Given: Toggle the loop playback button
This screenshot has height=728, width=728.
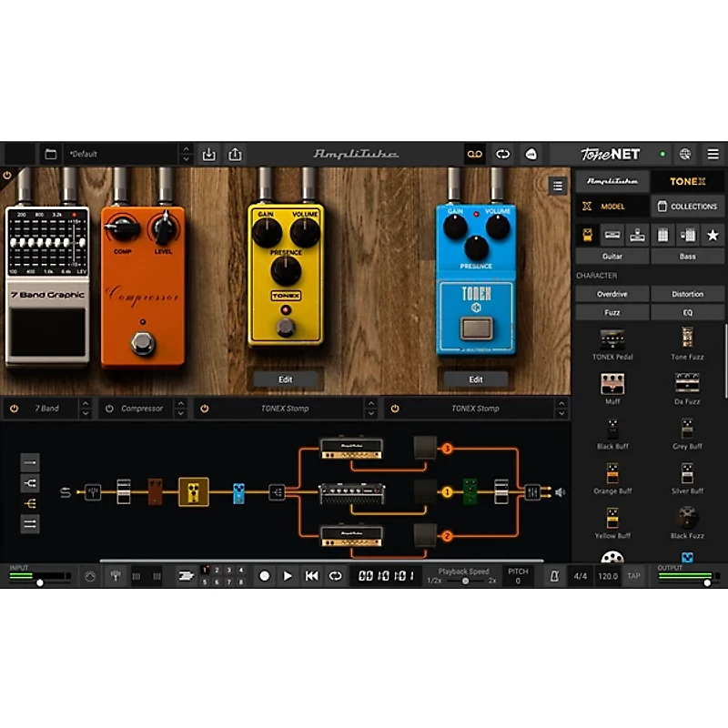Looking at the screenshot, I should tap(335, 576).
